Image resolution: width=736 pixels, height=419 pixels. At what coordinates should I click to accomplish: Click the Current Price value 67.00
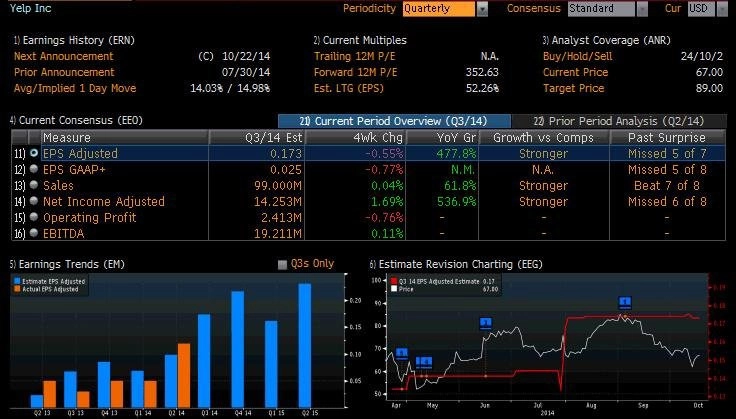(709, 72)
